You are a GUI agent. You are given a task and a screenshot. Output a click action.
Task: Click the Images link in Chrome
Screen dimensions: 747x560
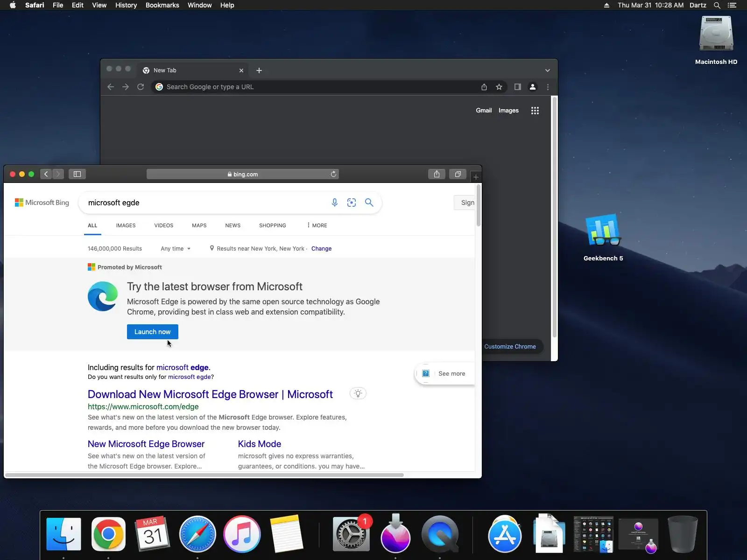(508, 111)
